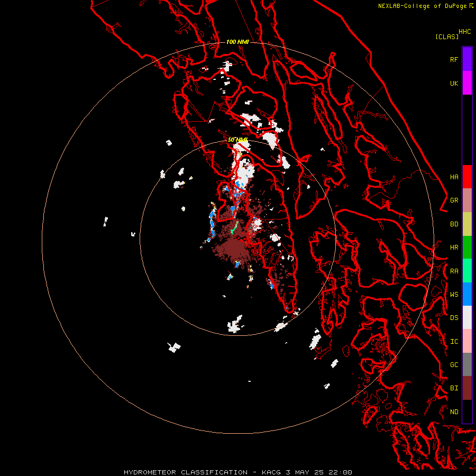The image size is (476, 476).
Task: Click the RA light green color swatch
Action: pos(467,271)
